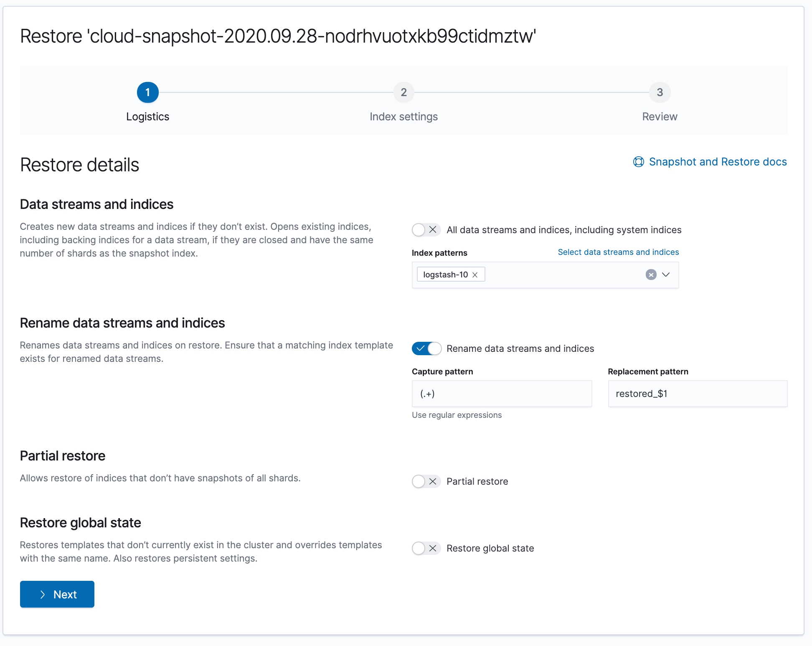Remove the logstash-10 pattern badge
This screenshot has height=646, width=812.
475,275
